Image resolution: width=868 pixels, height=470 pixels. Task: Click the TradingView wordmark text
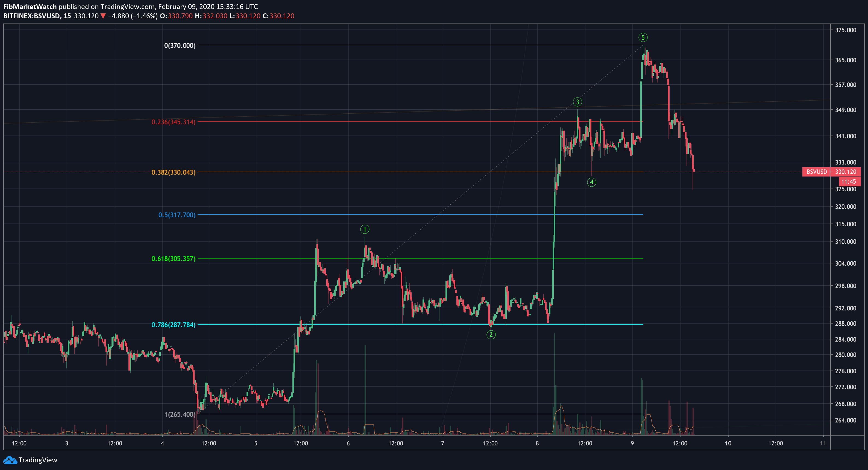click(38, 460)
